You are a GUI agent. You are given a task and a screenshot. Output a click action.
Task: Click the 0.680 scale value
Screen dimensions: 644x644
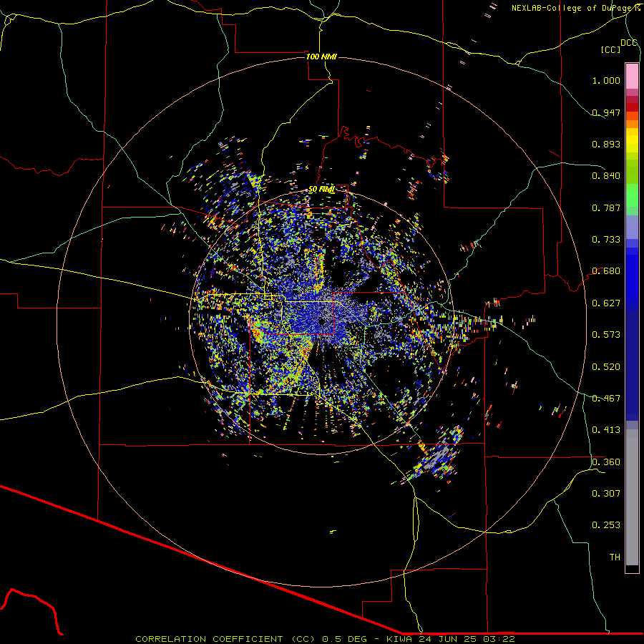[x=606, y=271]
